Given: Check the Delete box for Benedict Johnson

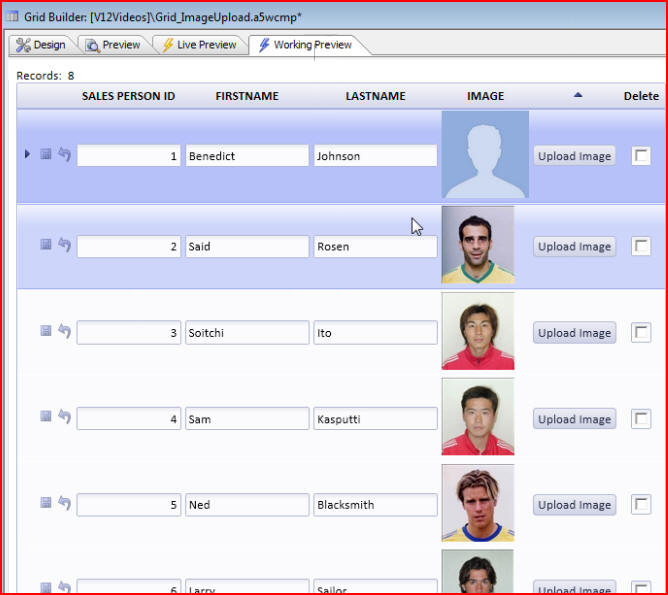Looking at the screenshot, I should coord(641,156).
